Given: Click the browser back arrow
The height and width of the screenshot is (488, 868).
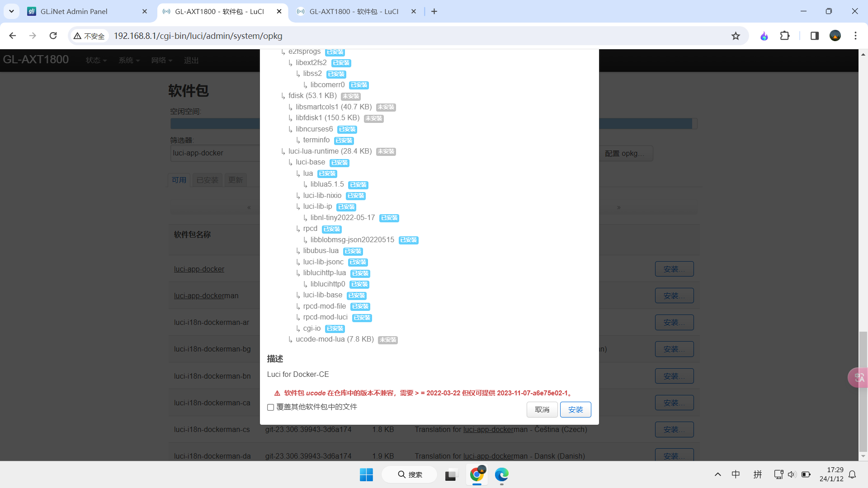Looking at the screenshot, I should 12,36.
